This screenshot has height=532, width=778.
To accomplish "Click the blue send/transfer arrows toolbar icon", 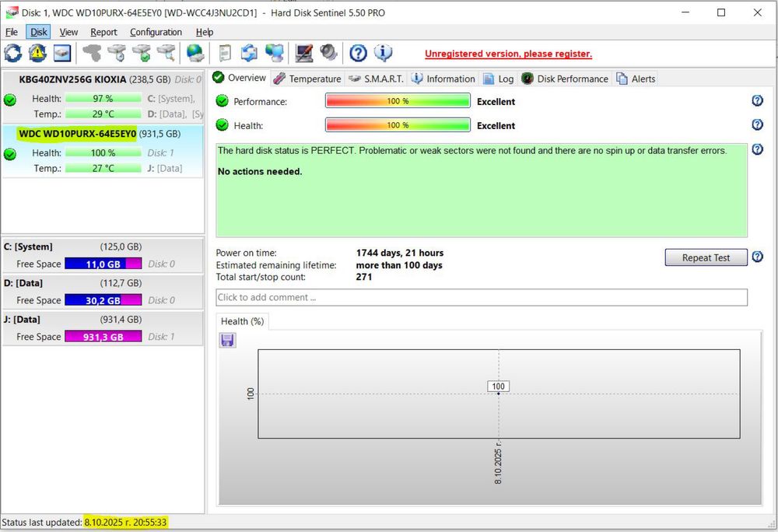I will tap(249, 53).
